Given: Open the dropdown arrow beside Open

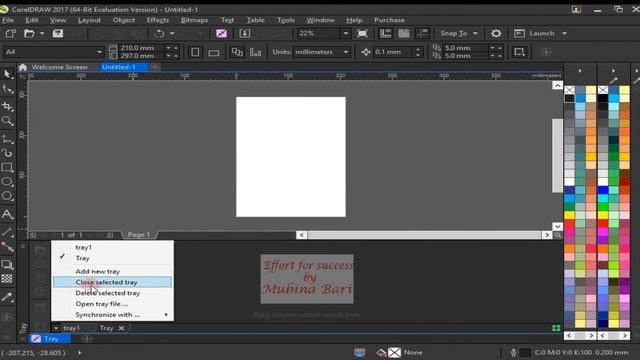Looking at the screenshot, I should point(42,33).
